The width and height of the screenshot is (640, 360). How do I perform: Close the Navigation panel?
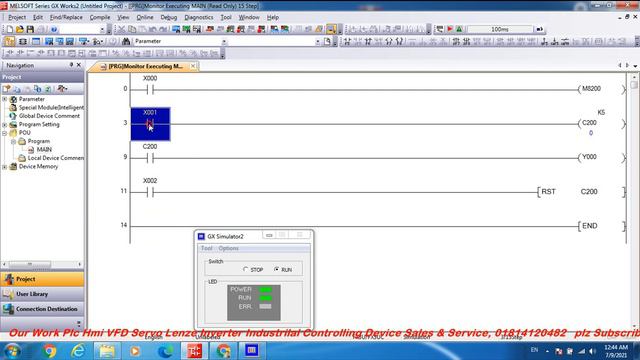click(79, 65)
